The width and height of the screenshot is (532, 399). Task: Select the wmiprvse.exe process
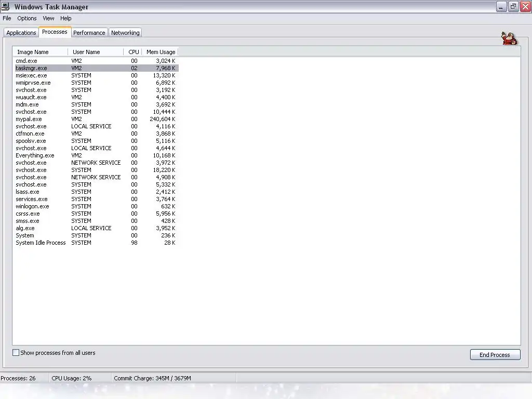(96, 83)
